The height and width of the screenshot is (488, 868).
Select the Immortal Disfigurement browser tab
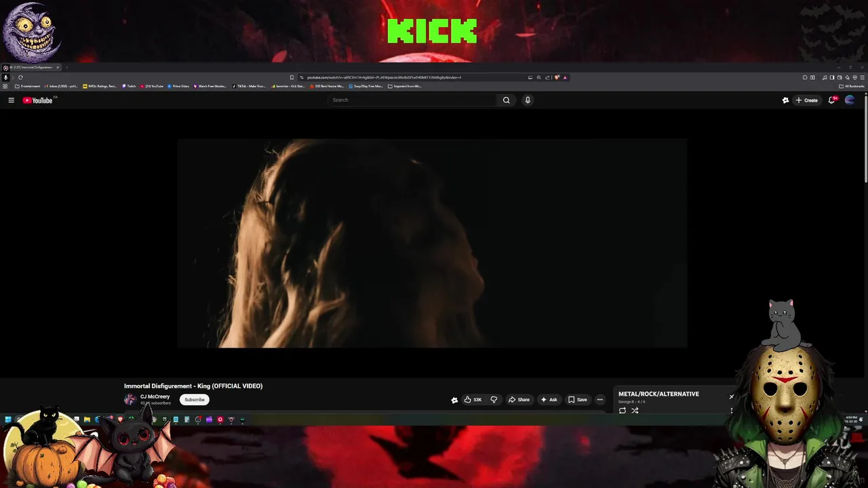click(31, 68)
